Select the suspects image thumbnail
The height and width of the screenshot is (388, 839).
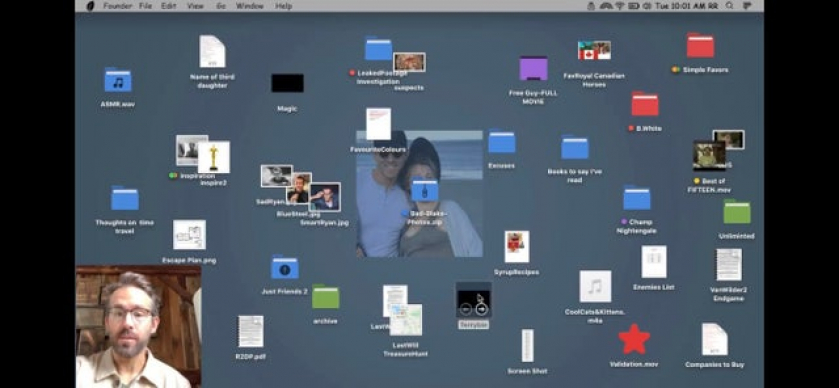[x=409, y=62]
